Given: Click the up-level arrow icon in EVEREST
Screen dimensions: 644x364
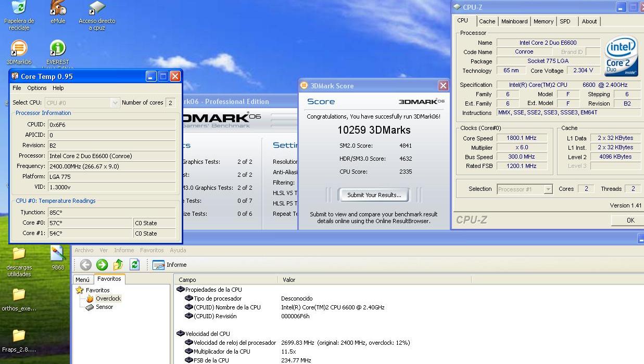Looking at the screenshot, I should pos(118,265).
